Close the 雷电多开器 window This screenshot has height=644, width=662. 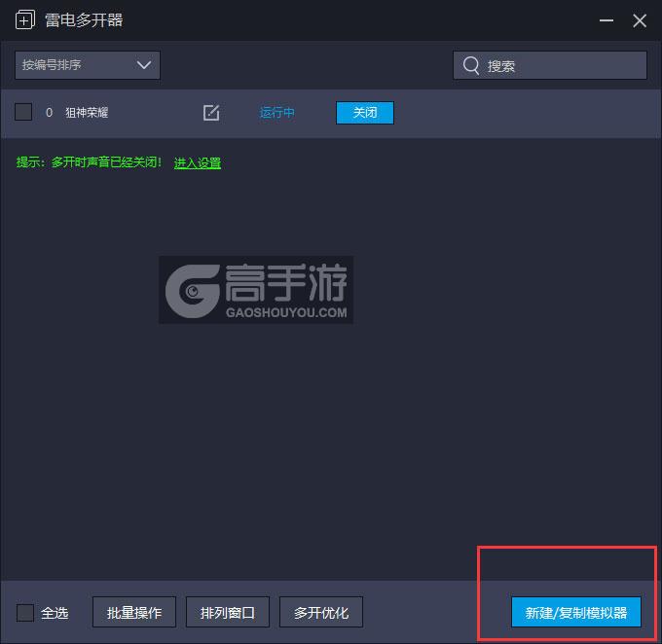[x=640, y=20]
